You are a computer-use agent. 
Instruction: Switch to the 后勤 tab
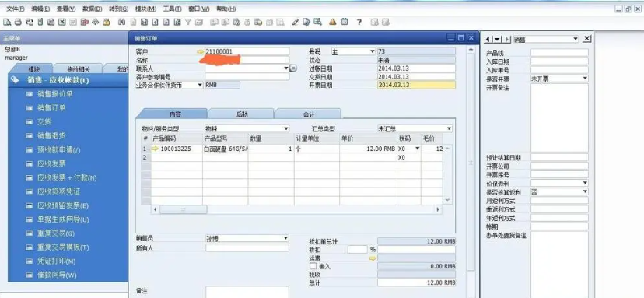[x=241, y=114]
